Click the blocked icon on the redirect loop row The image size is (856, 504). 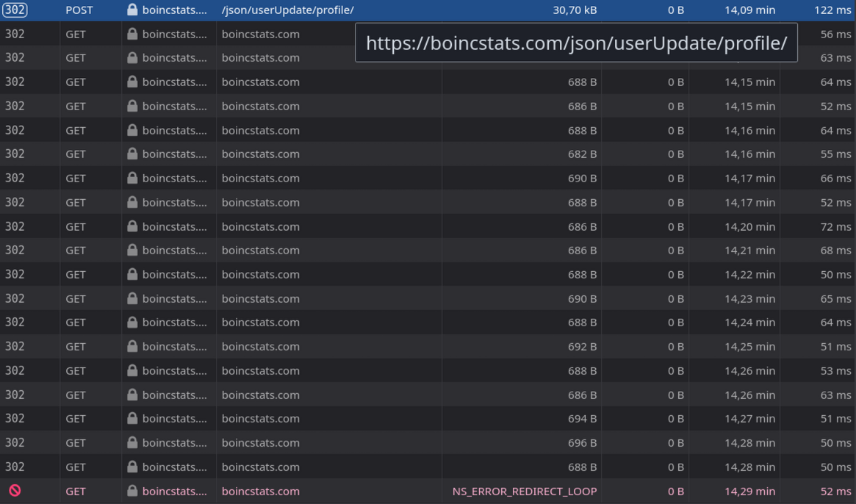tap(15, 490)
